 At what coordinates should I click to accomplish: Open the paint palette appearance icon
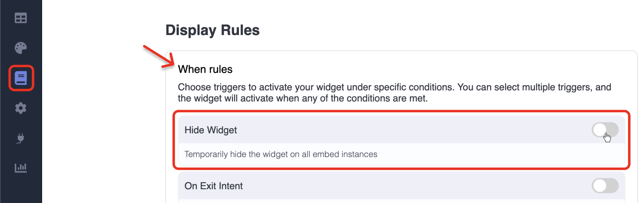(21, 48)
